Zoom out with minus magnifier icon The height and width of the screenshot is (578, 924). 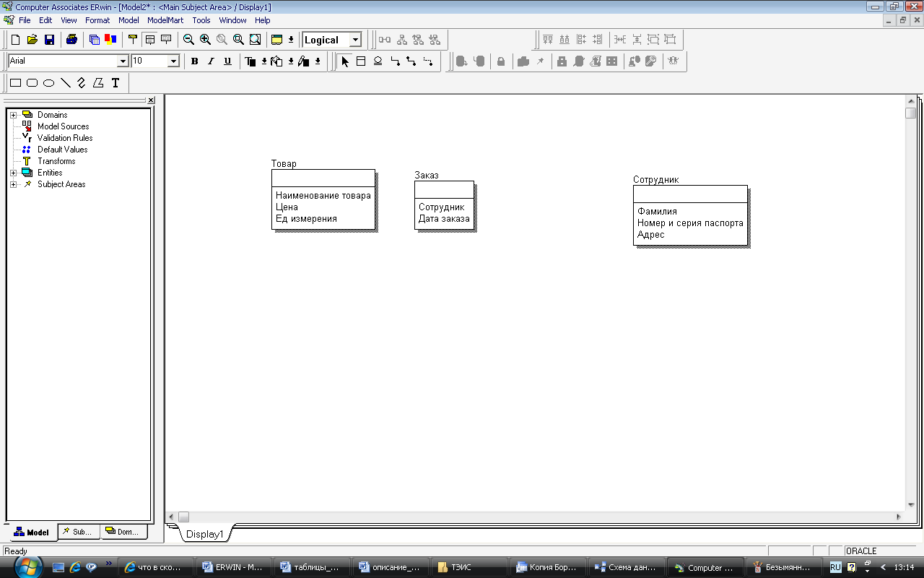[188, 40]
